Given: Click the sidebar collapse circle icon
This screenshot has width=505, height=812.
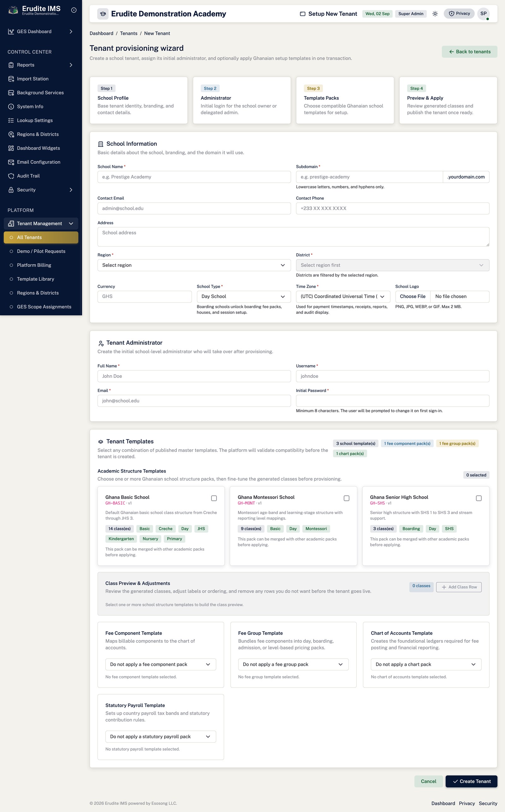Looking at the screenshot, I should (x=74, y=10).
